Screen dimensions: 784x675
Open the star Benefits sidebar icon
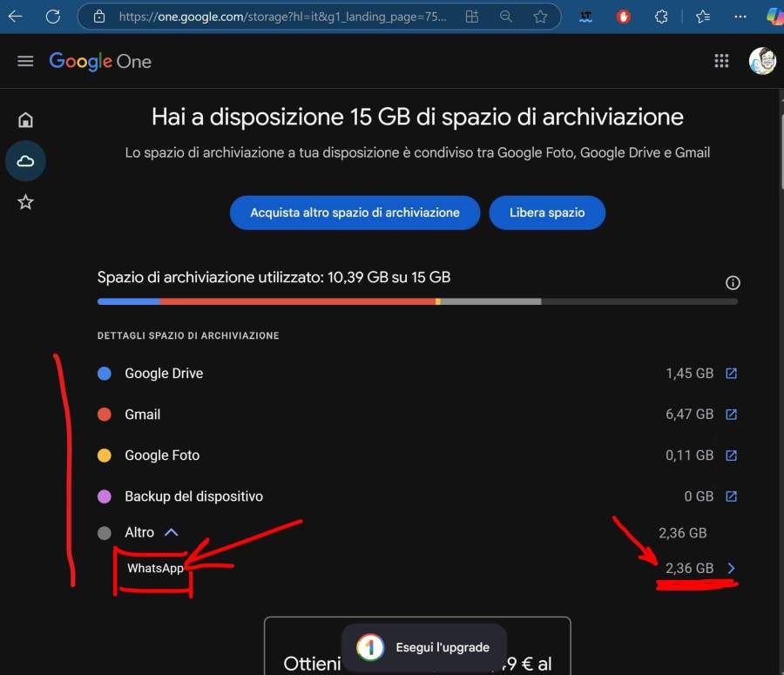click(x=25, y=202)
